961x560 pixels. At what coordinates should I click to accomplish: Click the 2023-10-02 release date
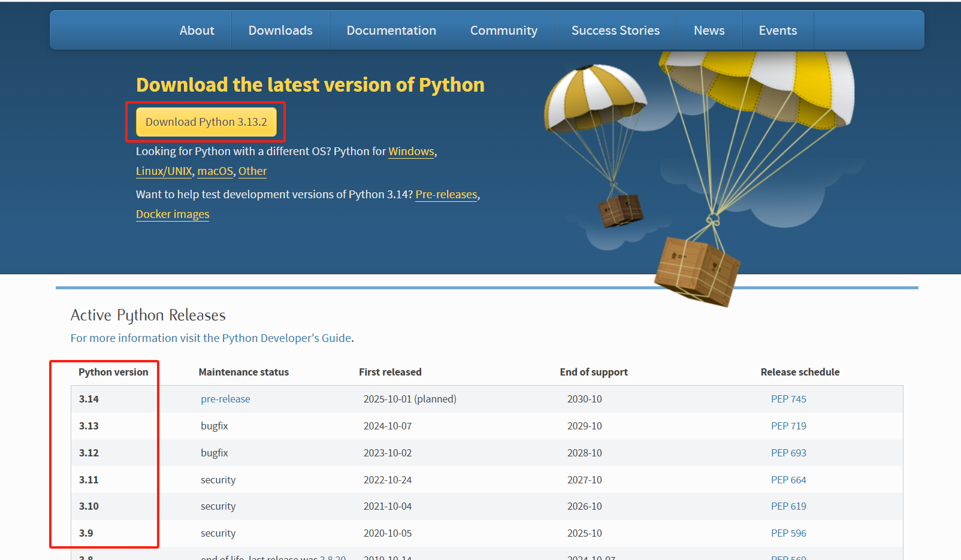[388, 453]
